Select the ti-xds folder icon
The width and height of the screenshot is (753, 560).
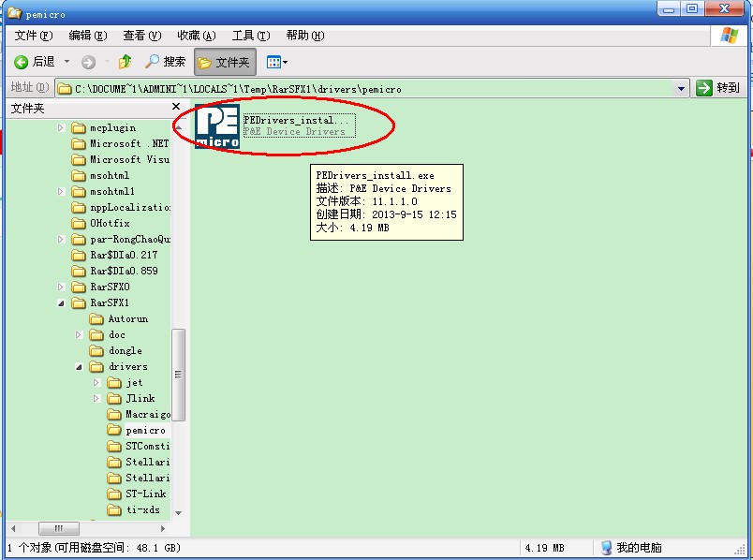[x=114, y=509]
